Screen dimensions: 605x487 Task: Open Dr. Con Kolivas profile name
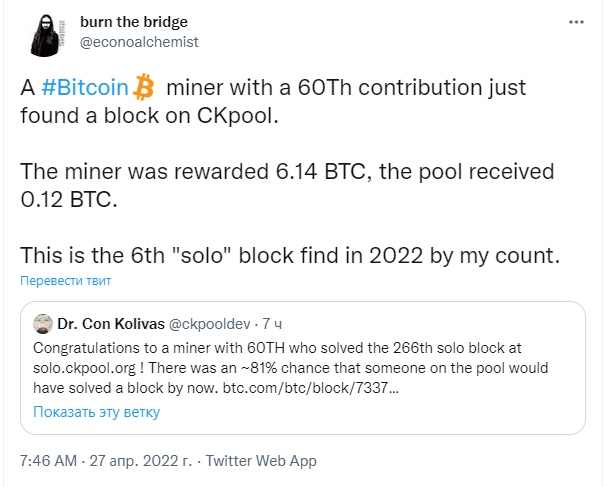click(x=111, y=324)
